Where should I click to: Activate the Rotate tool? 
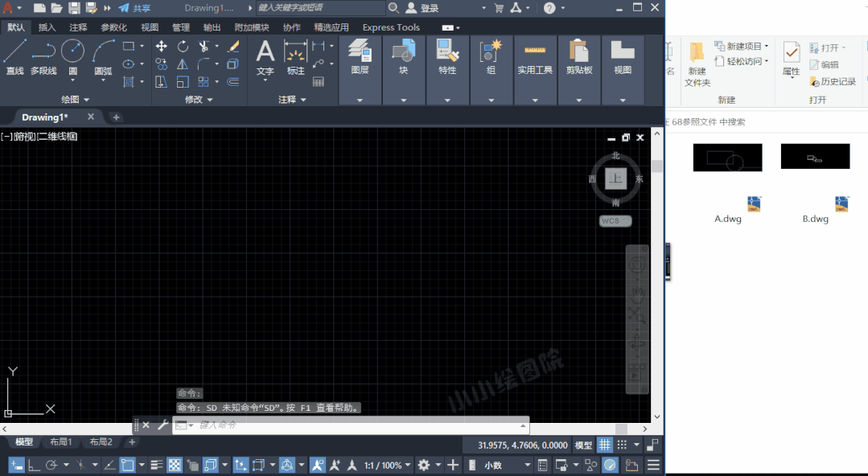click(182, 47)
